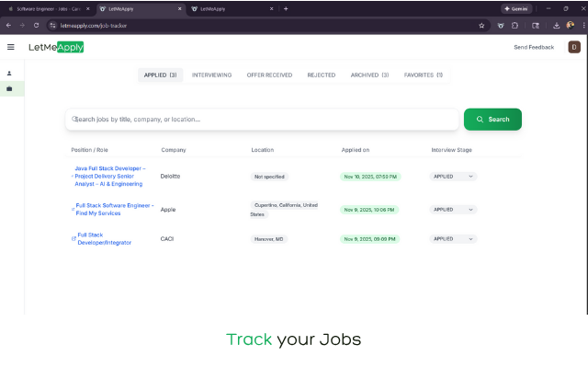Open Full Stack Developer/Integrator job link

pyautogui.click(x=104, y=239)
